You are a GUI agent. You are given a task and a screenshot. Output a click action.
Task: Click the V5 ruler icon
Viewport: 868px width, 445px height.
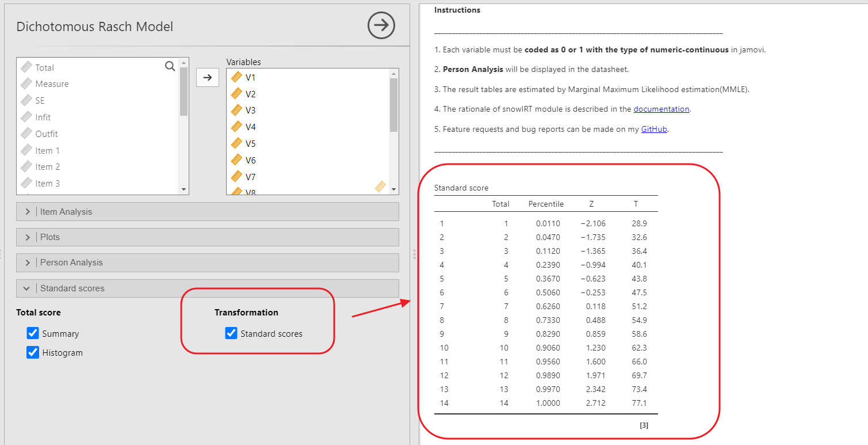click(x=236, y=143)
